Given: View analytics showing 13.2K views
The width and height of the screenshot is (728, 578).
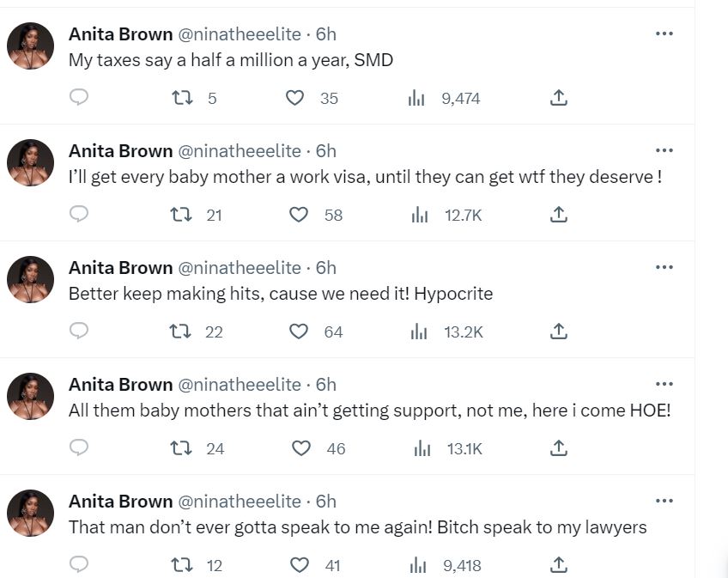Looking at the screenshot, I should click(419, 332).
